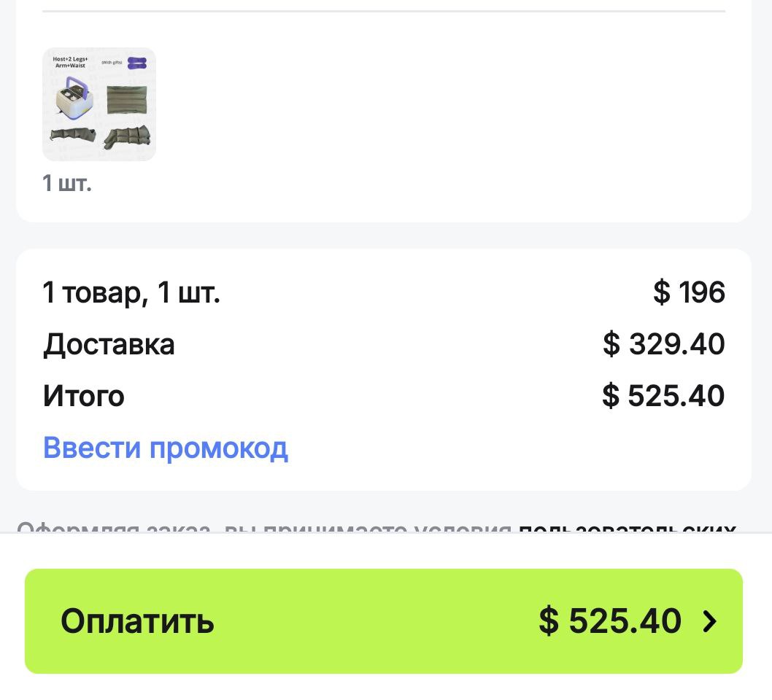The height and width of the screenshot is (700, 772).
Task: Click the $ 329.40 delivery cost
Action: pos(664,343)
